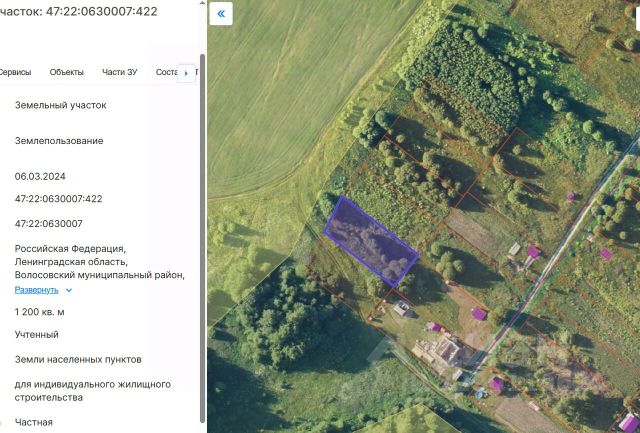Show more tabs with the right arrow
The height and width of the screenshot is (433, 640).
tap(187, 73)
